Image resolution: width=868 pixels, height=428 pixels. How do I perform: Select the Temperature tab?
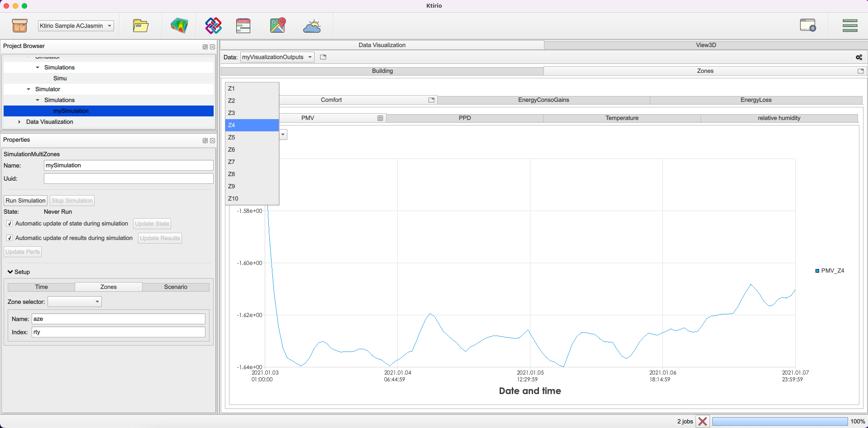click(622, 118)
